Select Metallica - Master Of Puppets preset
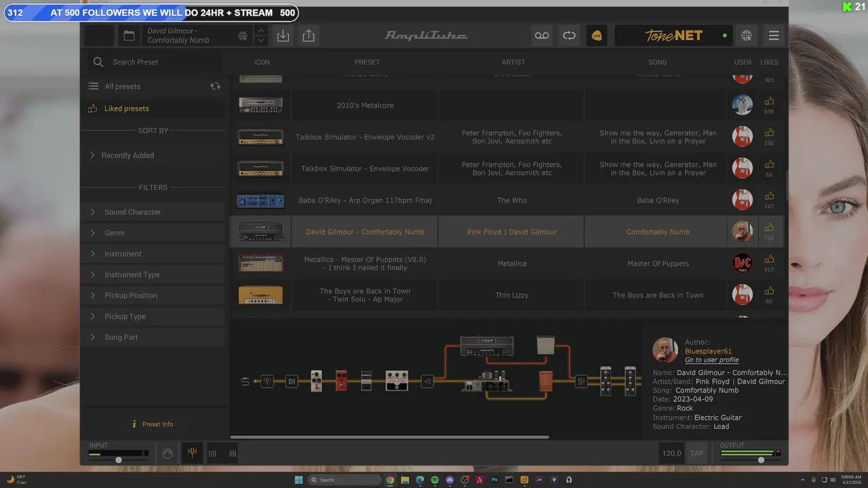Image resolution: width=868 pixels, height=488 pixels. (x=365, y=264)
